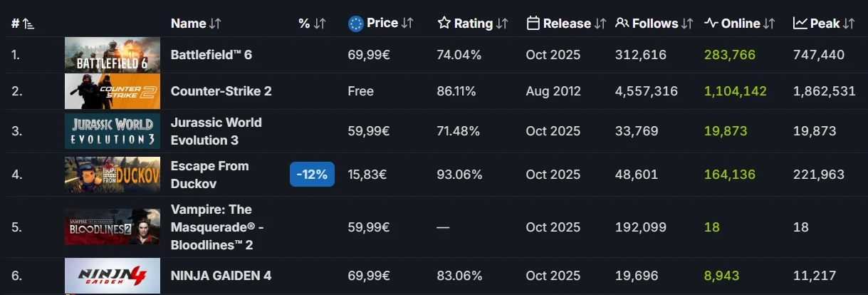The height and width of the screenshot is (295, 868).
Task: Open Counter-Strike 2 thumbnail image
Action: tap(112, 91)
